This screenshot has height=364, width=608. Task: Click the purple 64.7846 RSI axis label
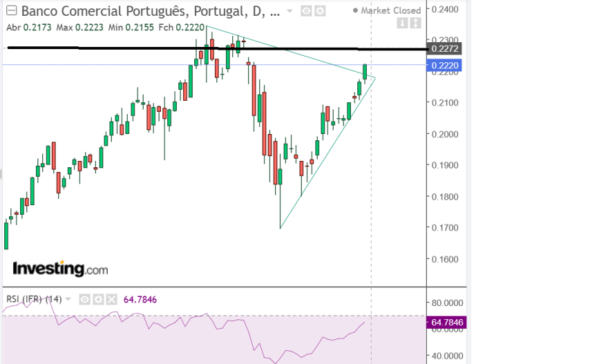(446, 322)
